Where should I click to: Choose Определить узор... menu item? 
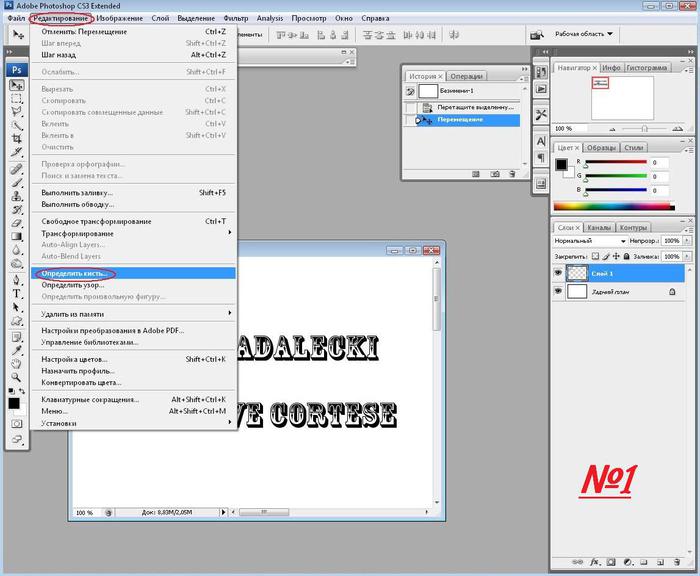pyautogui.click(x=134, y=285)
